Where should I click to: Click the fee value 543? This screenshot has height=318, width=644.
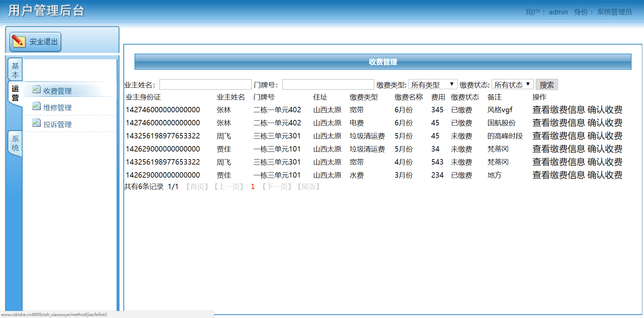click(437, 162)
